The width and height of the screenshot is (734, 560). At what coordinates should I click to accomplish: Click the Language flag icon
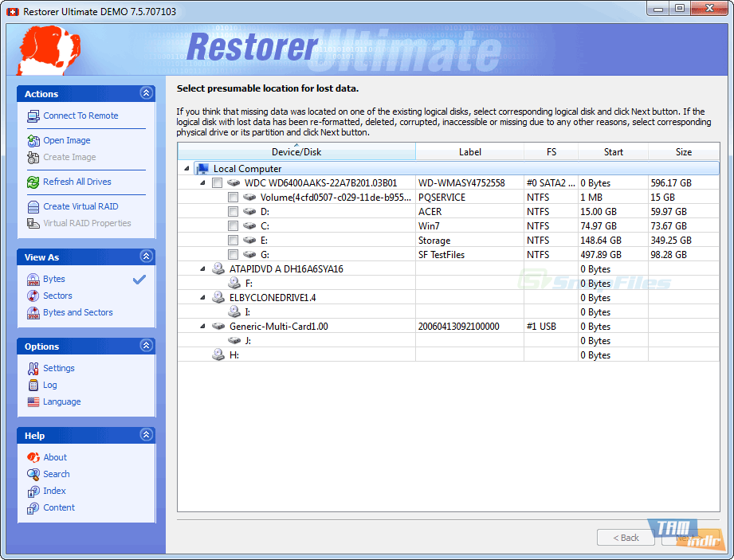pos(33,402)
